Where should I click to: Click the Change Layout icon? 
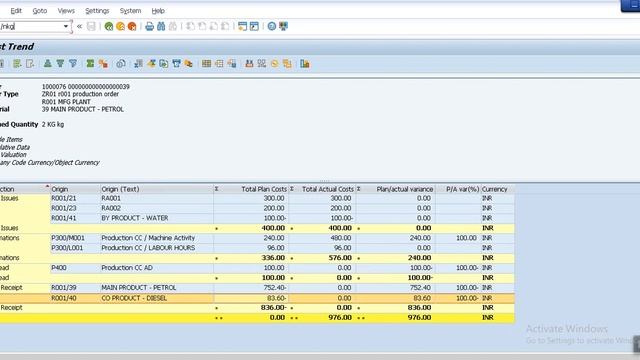point(219,64)
